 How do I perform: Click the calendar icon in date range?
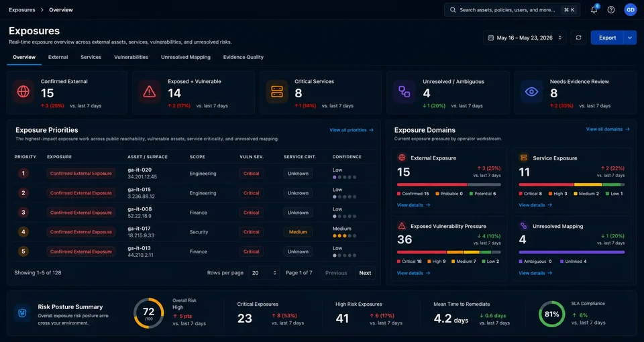coord(490,38)
